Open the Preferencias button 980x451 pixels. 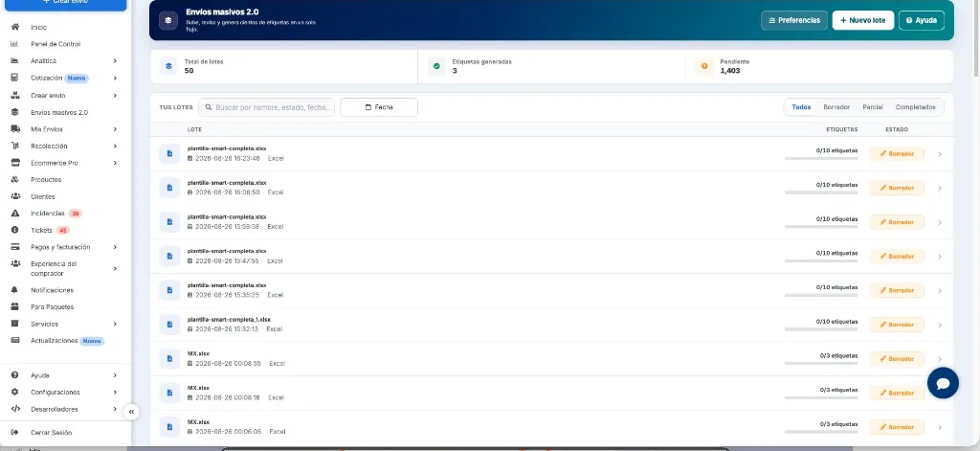point(794,20)
